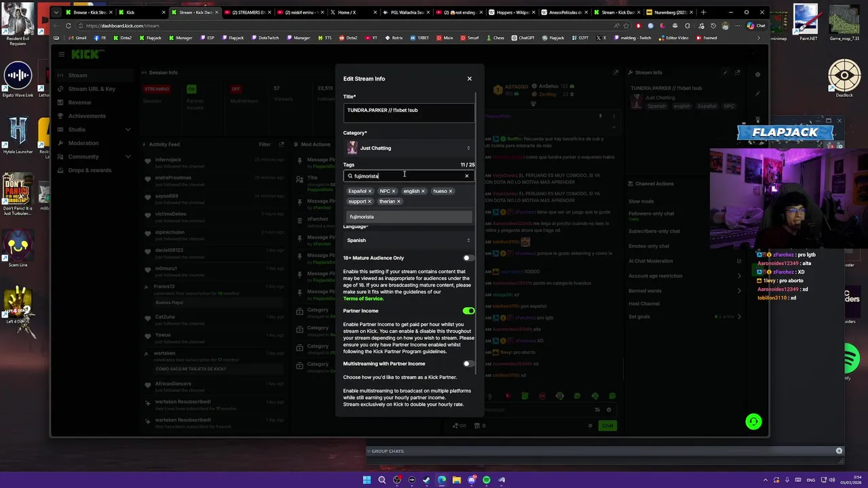The width and height of the screenshot is (868, 488).
Task: Remove the hueso tag
Action: pos(450,191)
